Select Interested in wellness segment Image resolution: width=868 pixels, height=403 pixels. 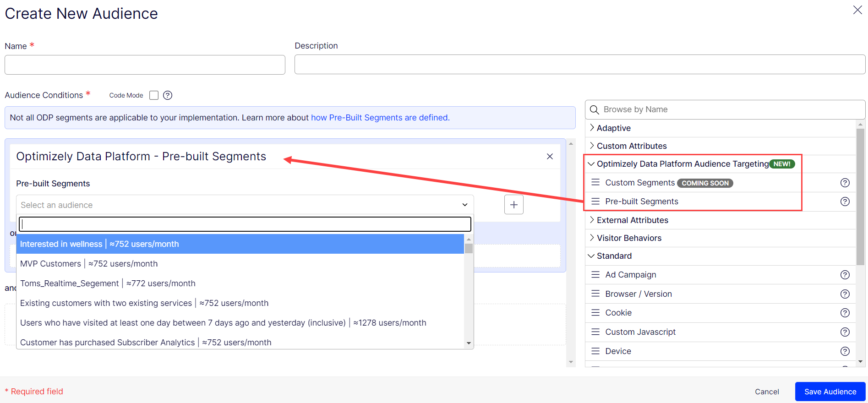[240, 244]
